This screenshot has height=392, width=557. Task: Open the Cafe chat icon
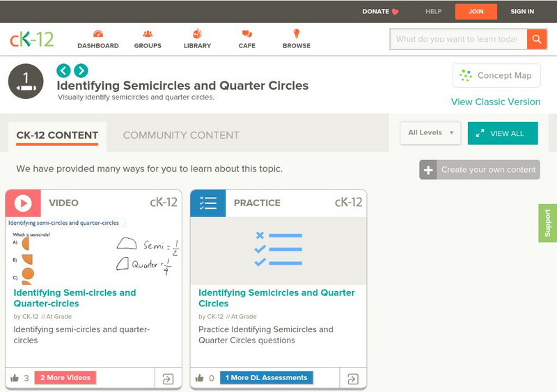click(x=247, y=34)
